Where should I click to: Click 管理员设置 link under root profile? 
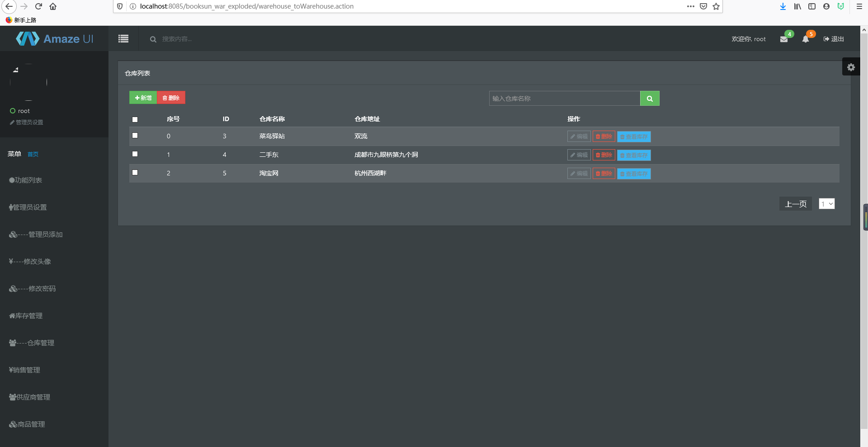pos(27,122)
